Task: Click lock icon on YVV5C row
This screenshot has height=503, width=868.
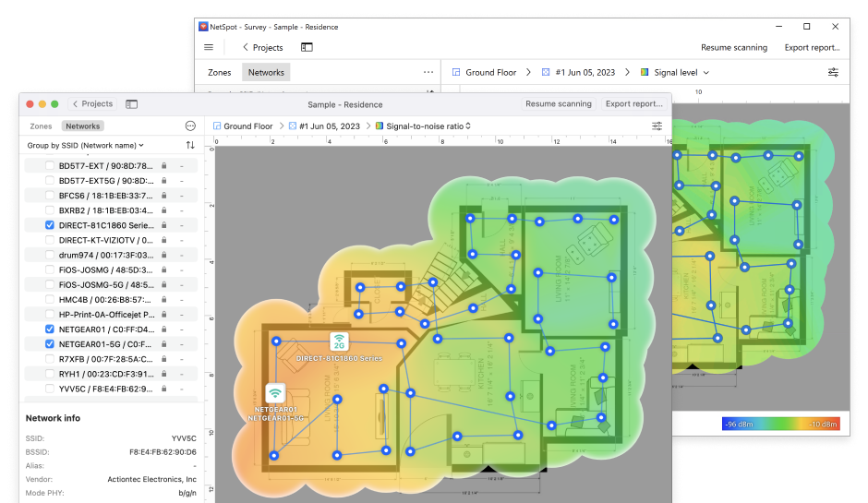Action: 163,389
